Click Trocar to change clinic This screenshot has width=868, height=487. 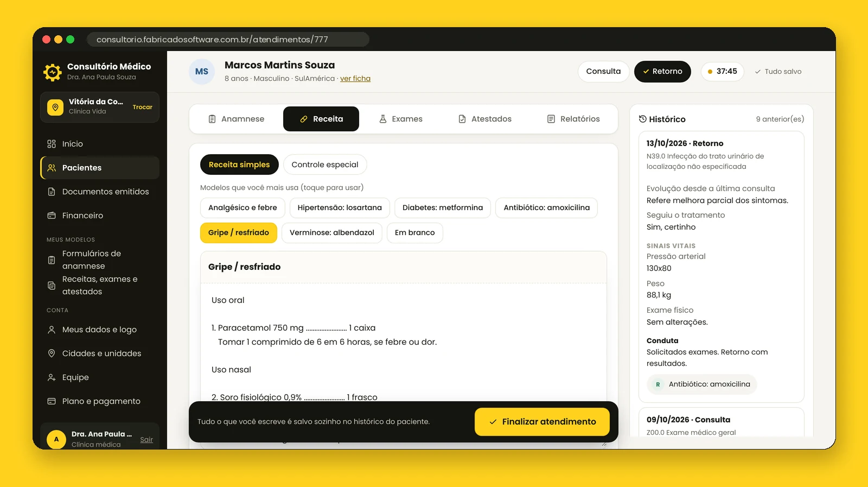click(143, 107)
